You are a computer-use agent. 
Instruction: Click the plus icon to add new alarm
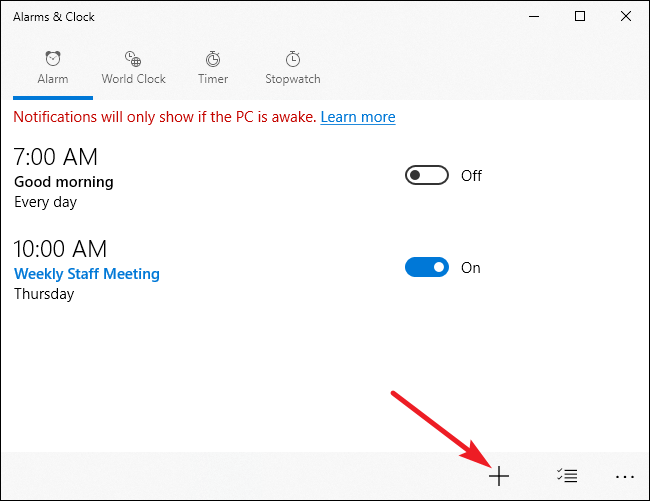click(499, 476)
